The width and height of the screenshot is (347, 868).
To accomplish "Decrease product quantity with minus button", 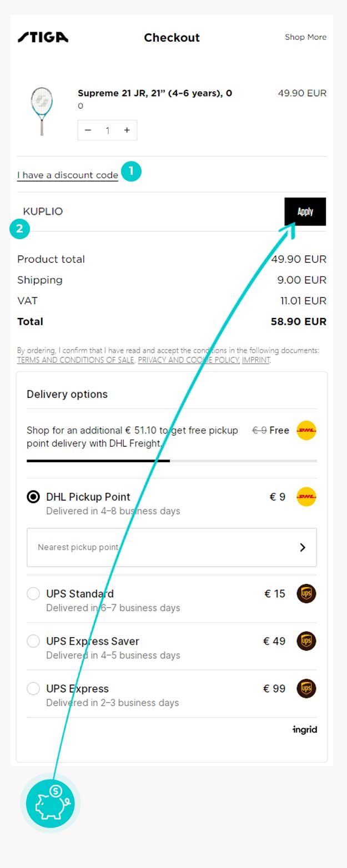I will point(88,130).
